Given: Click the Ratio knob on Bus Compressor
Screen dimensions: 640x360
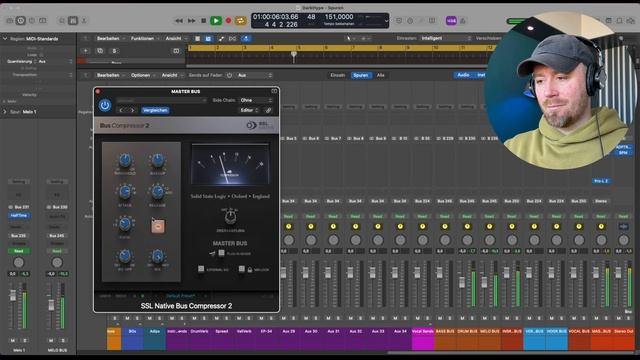Looking at the screenshot, I should coord(125,223).
